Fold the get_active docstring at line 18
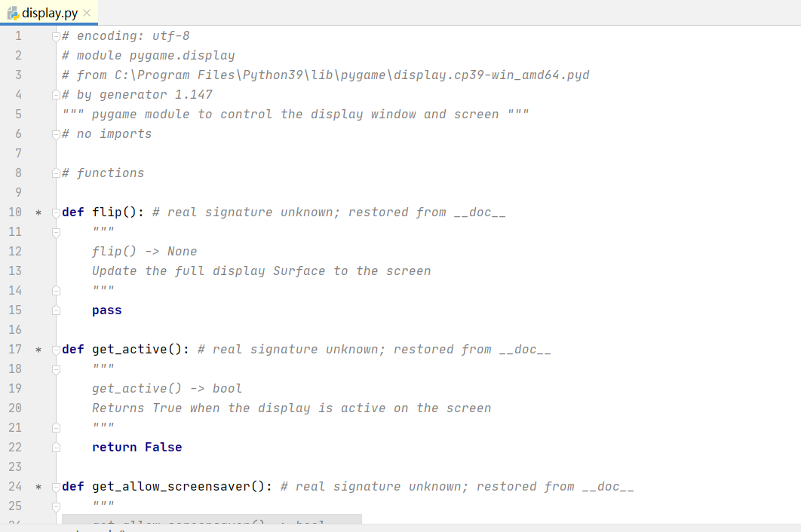 point(57,370)
